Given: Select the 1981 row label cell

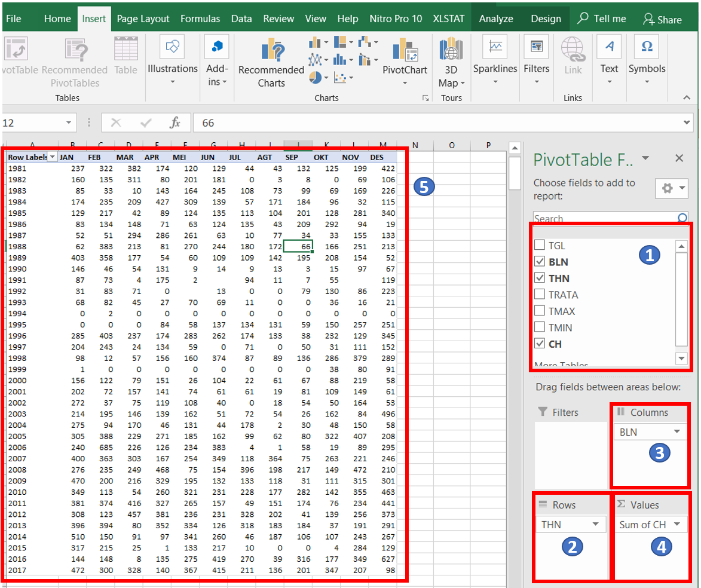Looking at the screenshot, I should pyautogui.click(x=32, y=168).
